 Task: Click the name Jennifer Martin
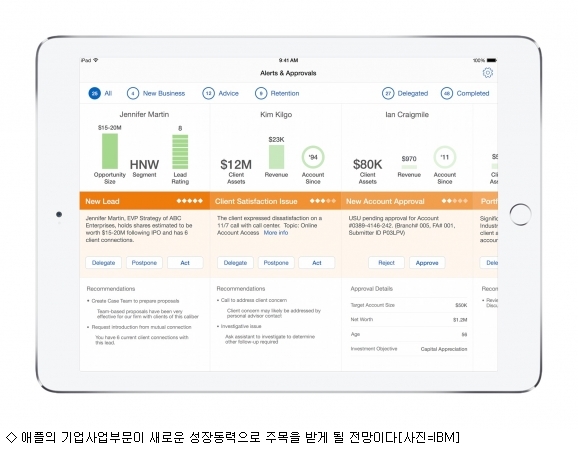[x=144, y=114]
